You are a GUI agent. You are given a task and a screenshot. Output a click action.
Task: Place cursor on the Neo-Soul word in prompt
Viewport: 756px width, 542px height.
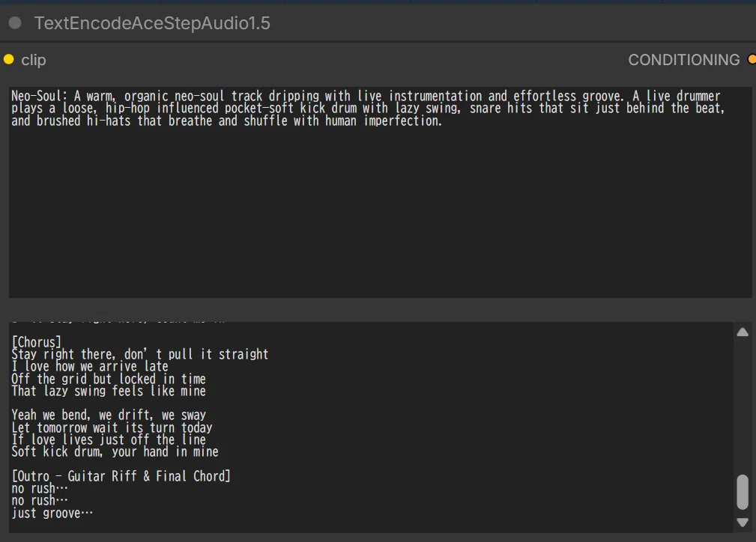36,96
